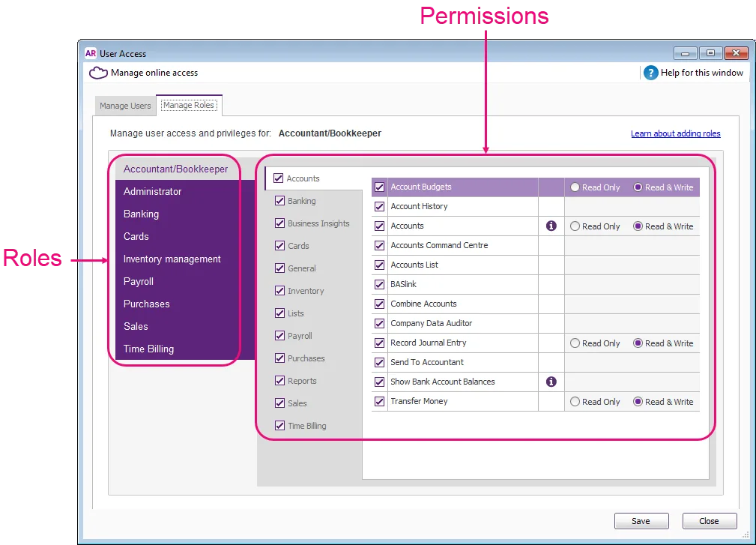The image size is (756, 545).
Task: Set Transfer Money to Read Only
Action: click(575, 401)
